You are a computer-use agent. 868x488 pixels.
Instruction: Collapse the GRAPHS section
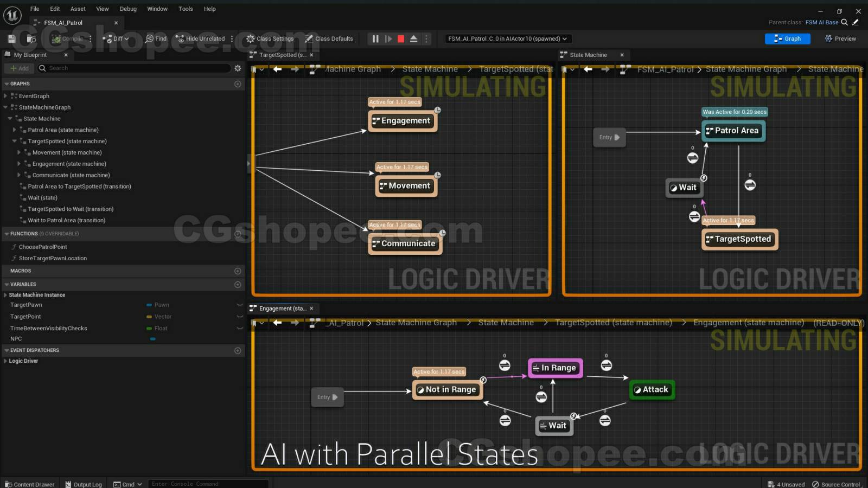pyautogui.click(x=7, y=84)
